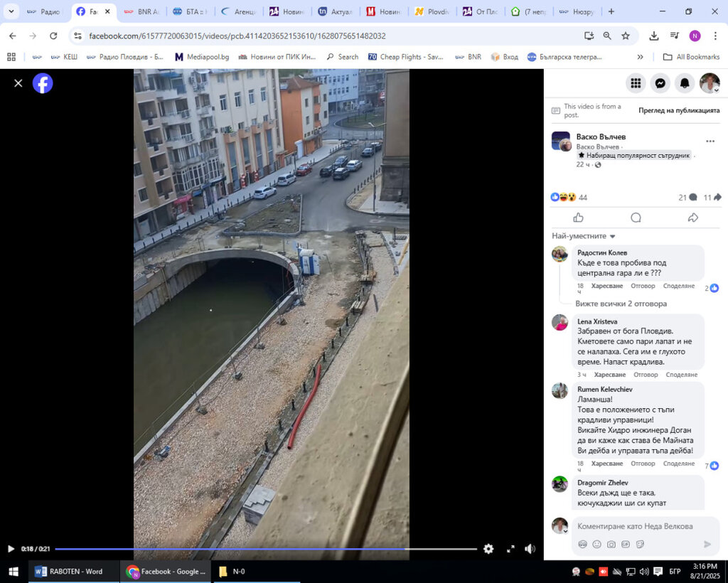
Task: Show the 21 comments count
Action: click(687, 197)
